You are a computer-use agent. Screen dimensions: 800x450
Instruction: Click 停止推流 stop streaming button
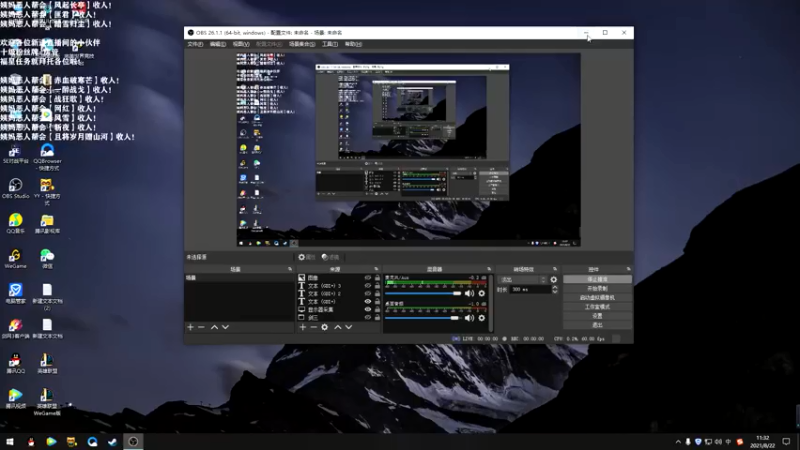597,280
